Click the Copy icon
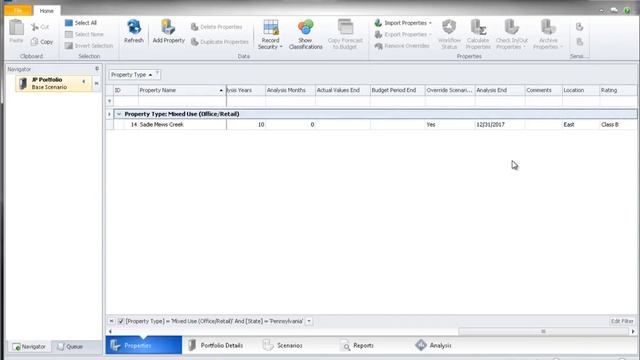This screenshot has height=360, width=640. click(x=35, y=42)
